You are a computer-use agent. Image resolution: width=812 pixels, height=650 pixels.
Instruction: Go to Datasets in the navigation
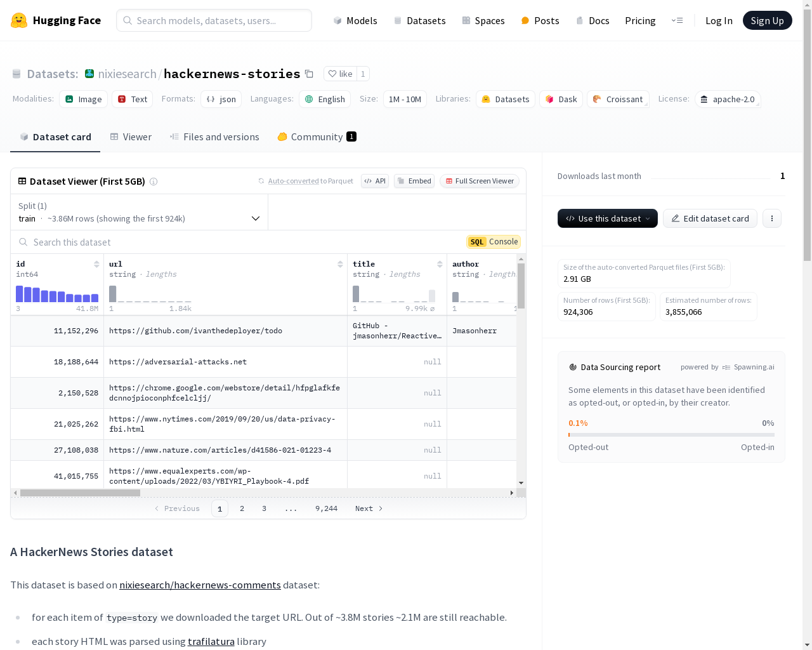click(x=419, y=20)
